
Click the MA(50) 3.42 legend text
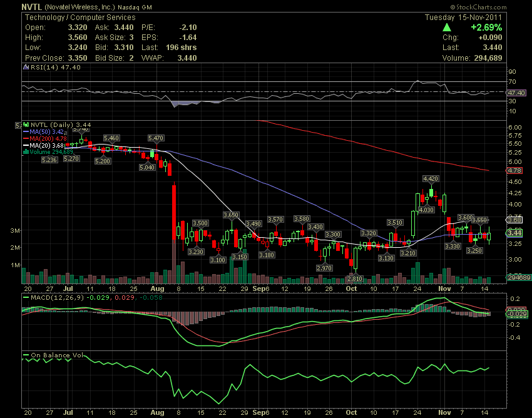(46, 131)
